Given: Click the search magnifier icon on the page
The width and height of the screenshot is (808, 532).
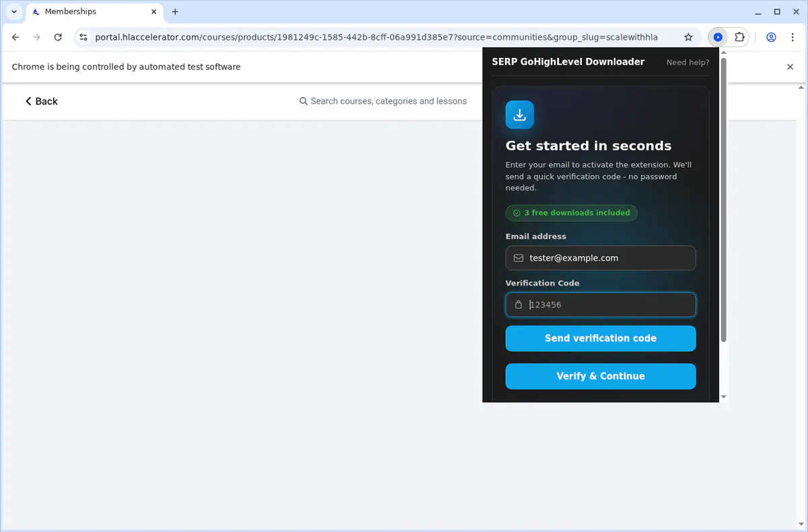Looking at the screenshot, I should click(x=304, y=101).
